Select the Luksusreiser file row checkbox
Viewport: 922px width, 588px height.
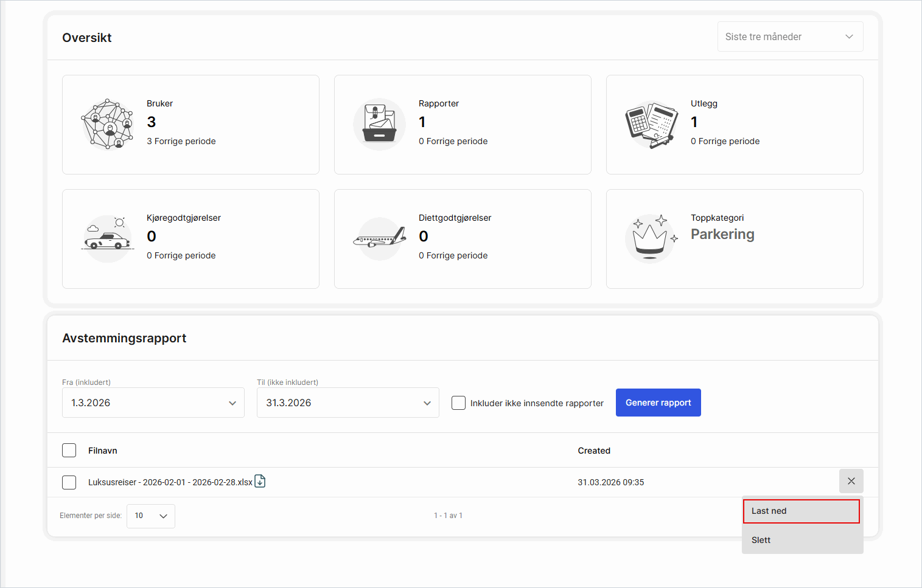click(69, 482)
